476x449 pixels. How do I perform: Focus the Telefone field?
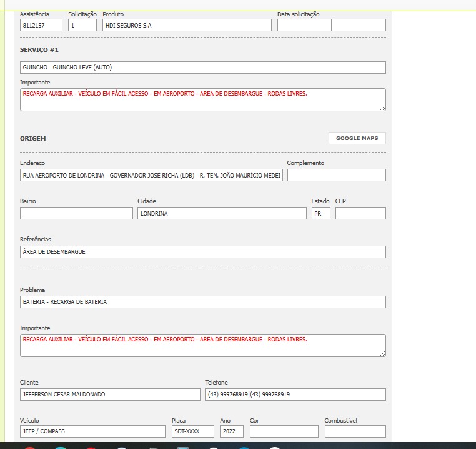(x=295, y=395)
